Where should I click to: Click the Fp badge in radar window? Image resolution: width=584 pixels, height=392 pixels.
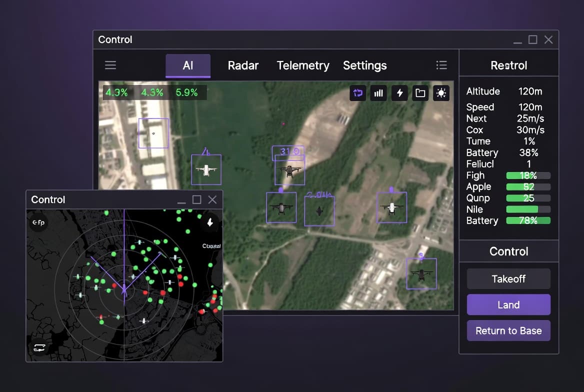coord(38,222)
